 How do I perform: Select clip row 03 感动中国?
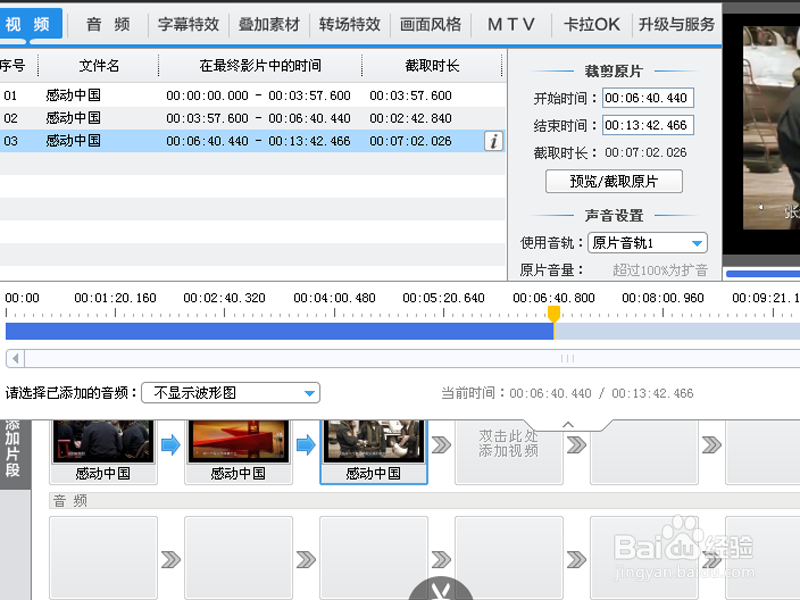[x=253, y=141]
